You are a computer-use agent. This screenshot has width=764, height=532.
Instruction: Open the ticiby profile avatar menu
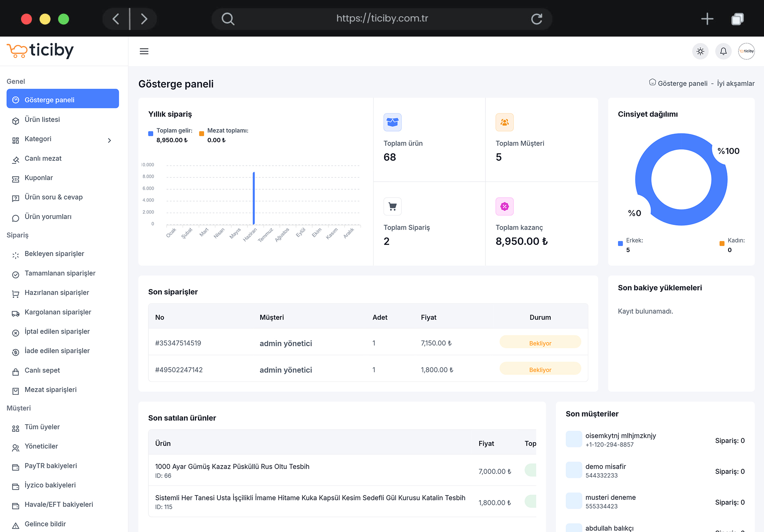746,51
